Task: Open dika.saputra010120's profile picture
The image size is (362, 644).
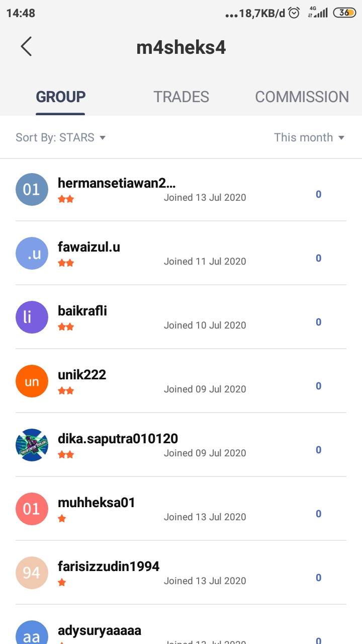Action: (32, 445)
